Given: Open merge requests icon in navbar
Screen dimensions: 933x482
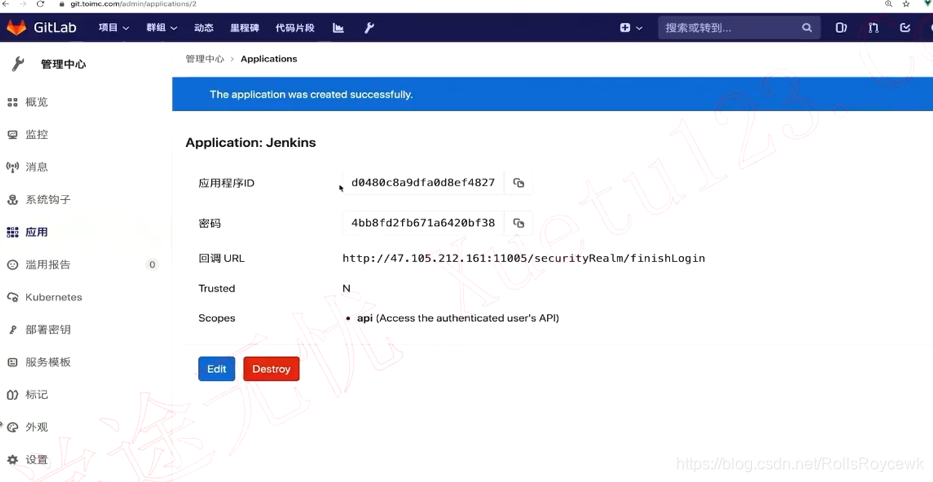Looking at the screenshot, I should click(x=873, y=27).
